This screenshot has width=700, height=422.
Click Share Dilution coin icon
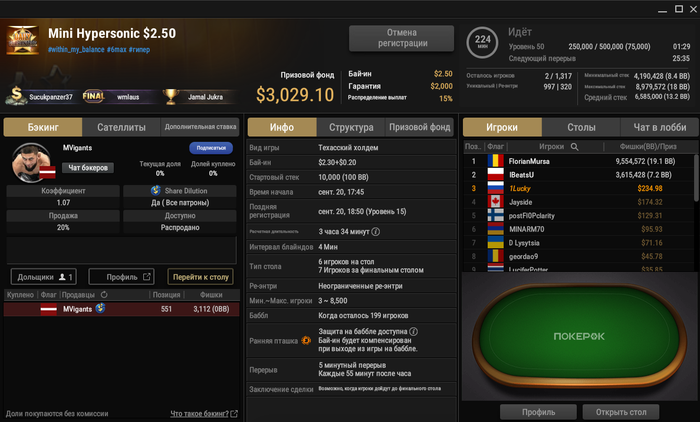tap(156, 191)
